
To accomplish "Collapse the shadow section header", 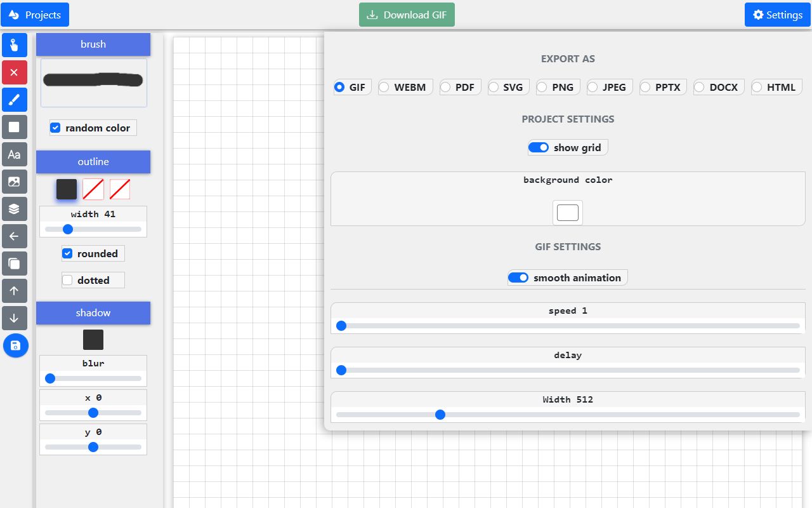I will [x=93, y=313].
